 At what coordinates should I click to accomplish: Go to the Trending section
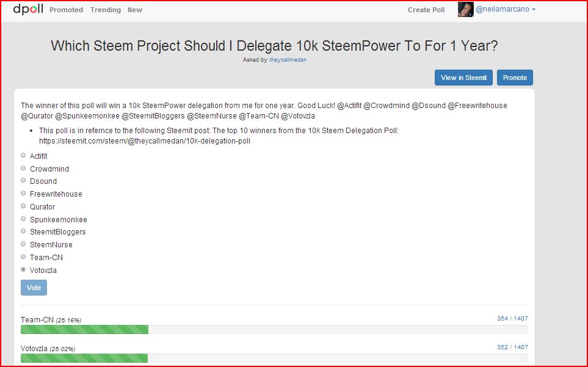[x=106, y=10]
